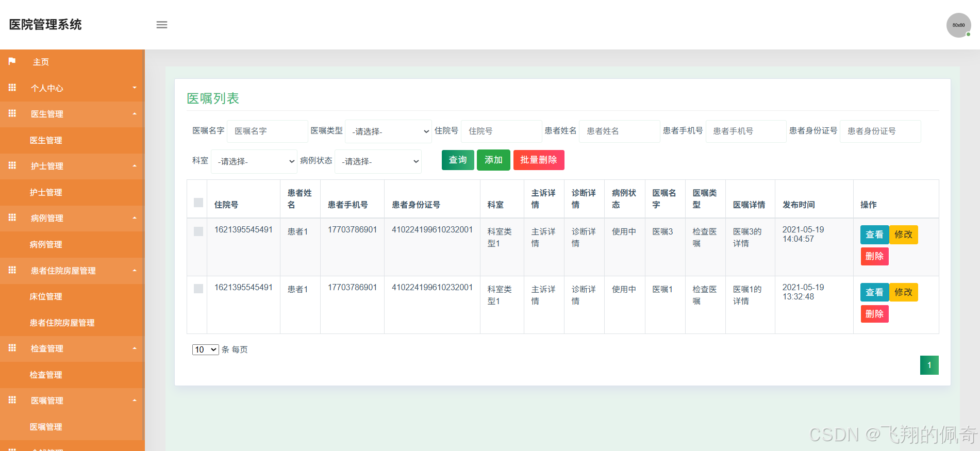The height and width of the screenshot is (451, 980).
Task: Open the rows-per-page 10 dropdown
Action: coord(206,349)
